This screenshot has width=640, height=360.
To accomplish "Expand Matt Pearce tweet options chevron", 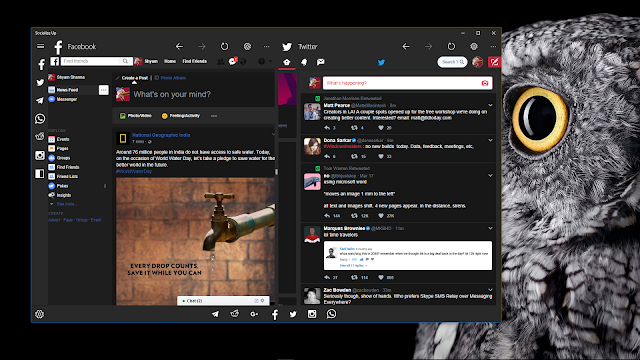I will [x=490, y=105].
